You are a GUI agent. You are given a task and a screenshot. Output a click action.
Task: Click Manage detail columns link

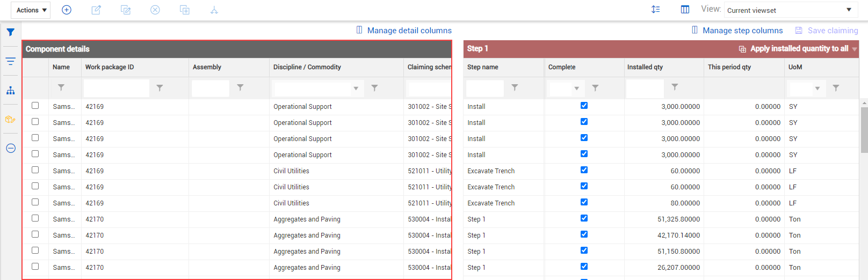click(409, 31)
